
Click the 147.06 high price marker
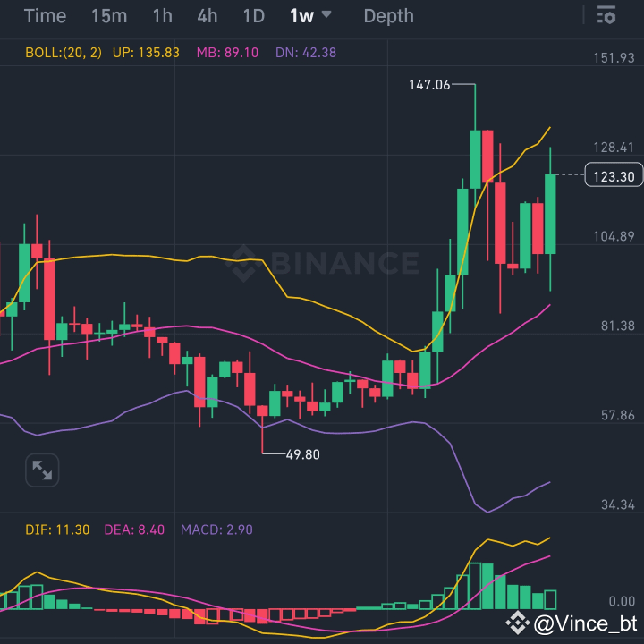[429, 85]
